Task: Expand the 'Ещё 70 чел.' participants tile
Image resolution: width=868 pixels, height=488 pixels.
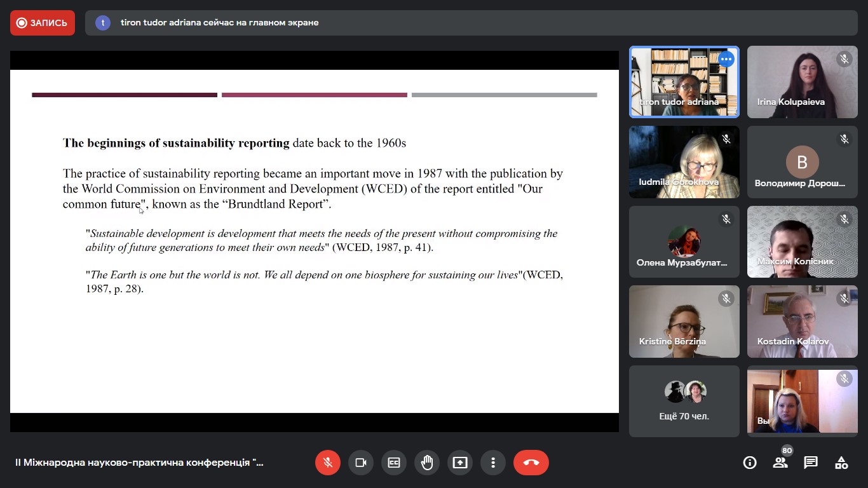Action: (x=684, y=401)
